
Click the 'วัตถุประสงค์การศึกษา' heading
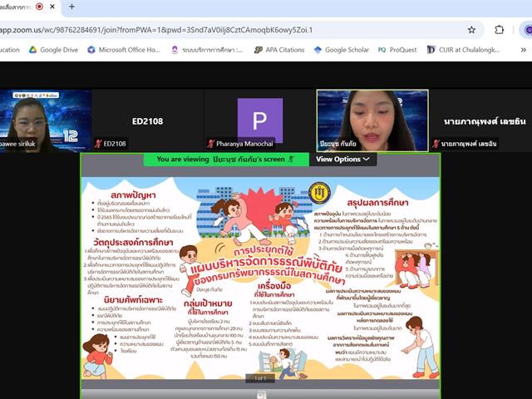coord(133,242)
